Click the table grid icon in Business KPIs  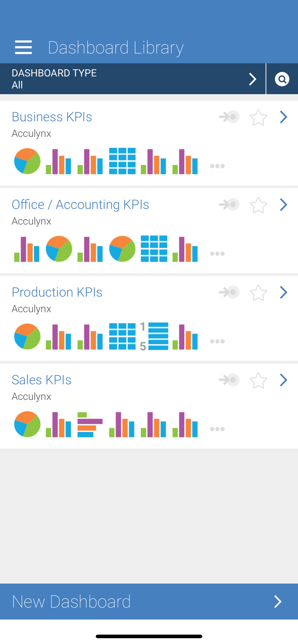(x=122, y=161)
